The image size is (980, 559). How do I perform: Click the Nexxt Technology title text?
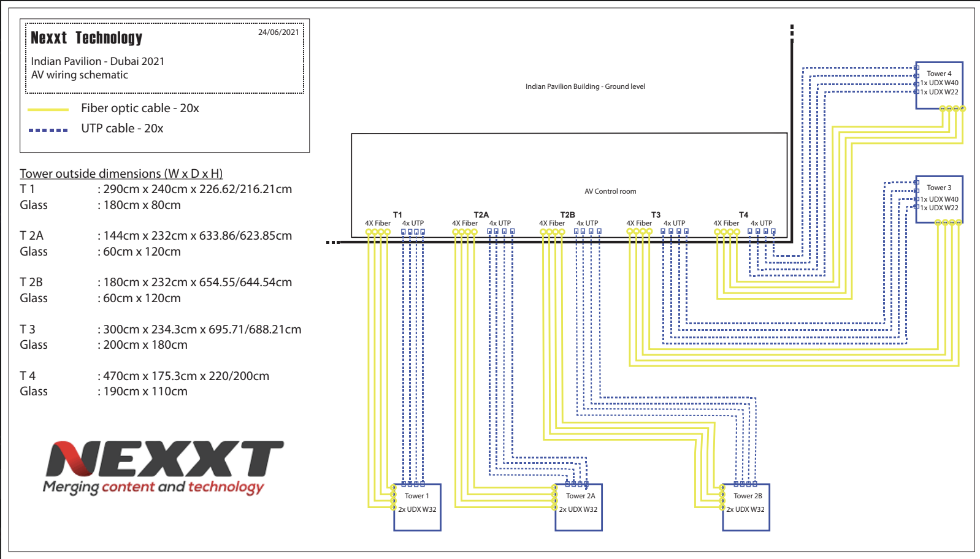click(86, 38)
